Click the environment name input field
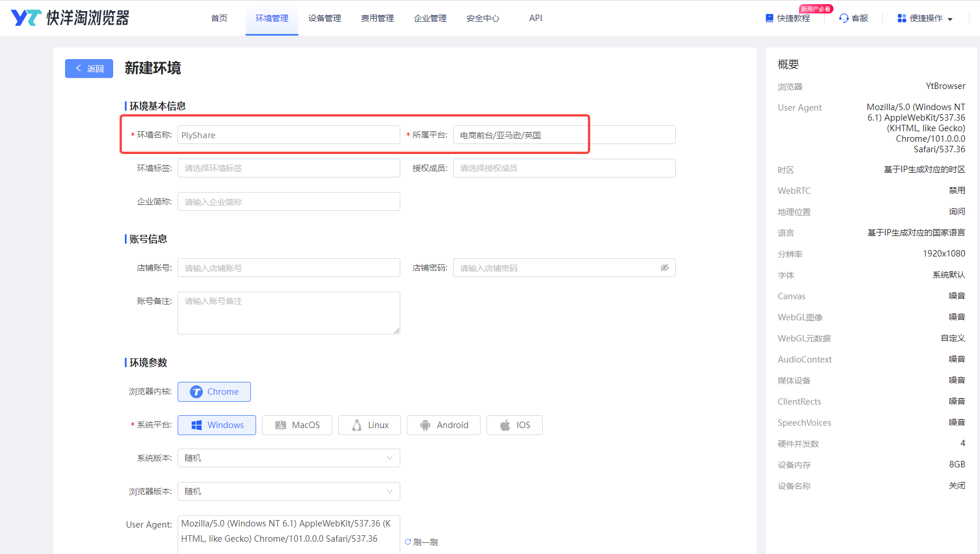Screen dimensions: 980x554 (289, 135)
